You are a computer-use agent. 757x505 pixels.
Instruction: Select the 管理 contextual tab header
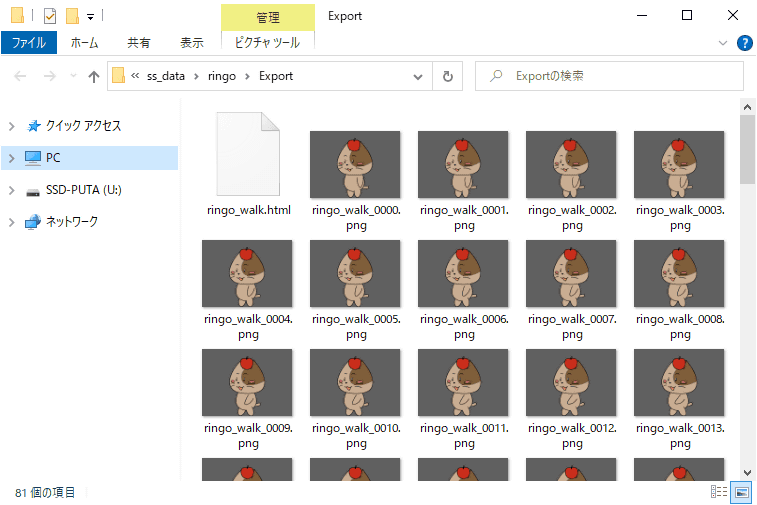click(x=268, y=17)
